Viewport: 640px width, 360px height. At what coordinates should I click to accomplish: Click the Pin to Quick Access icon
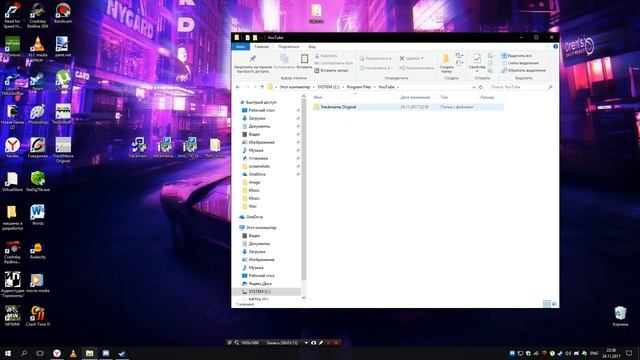click(253, 58)
